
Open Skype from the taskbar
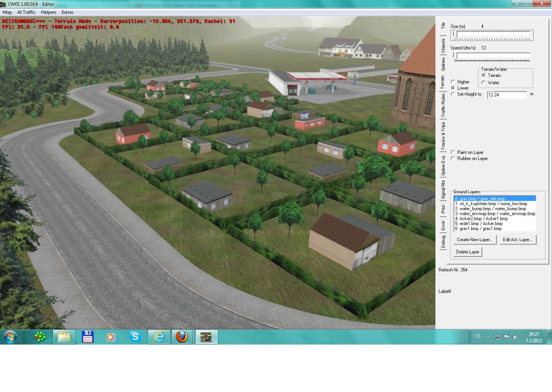[135, 337]
